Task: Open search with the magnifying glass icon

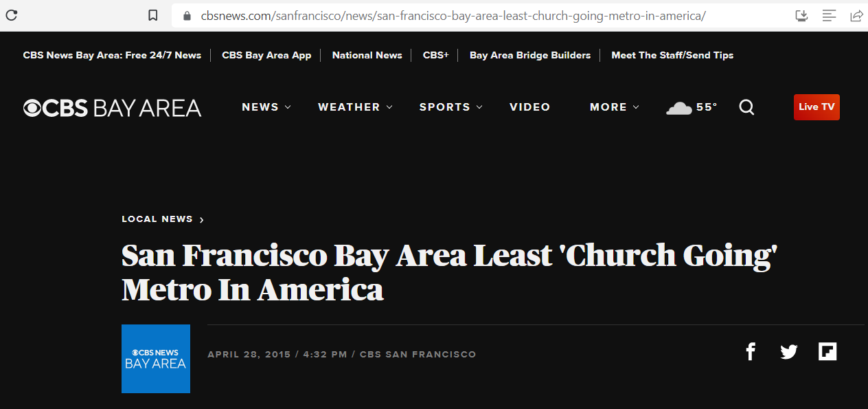Action: [746, 107]
